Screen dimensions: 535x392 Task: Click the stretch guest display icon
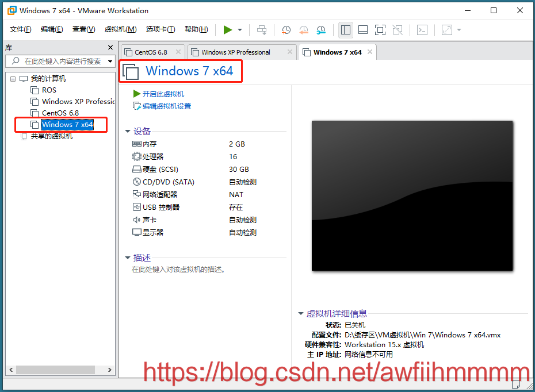click(x=447, y=30)
